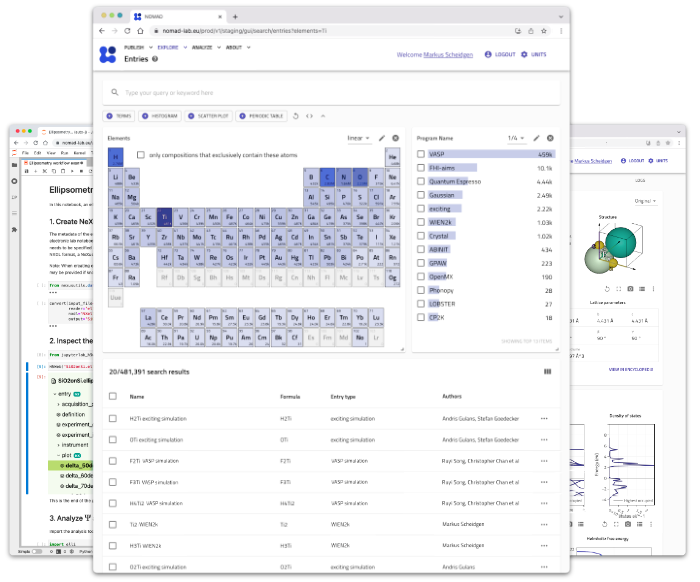Open the code brackets icon beside Periodic Table

click(x=309, y=116)
